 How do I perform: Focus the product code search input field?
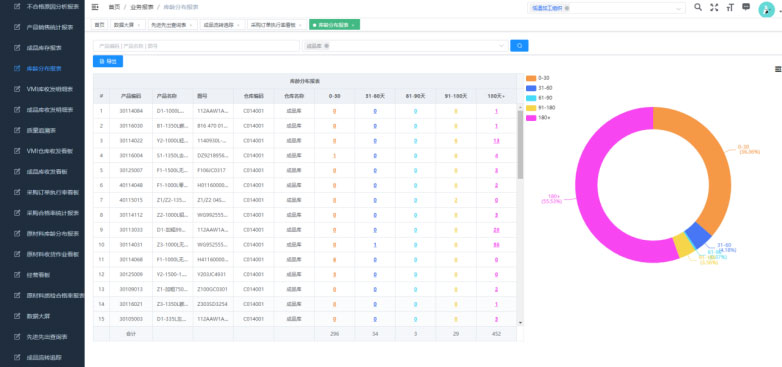pos(196,46)
